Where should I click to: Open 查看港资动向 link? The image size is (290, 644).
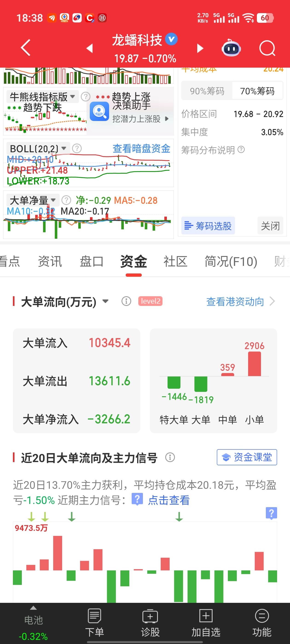click(235, 301)
